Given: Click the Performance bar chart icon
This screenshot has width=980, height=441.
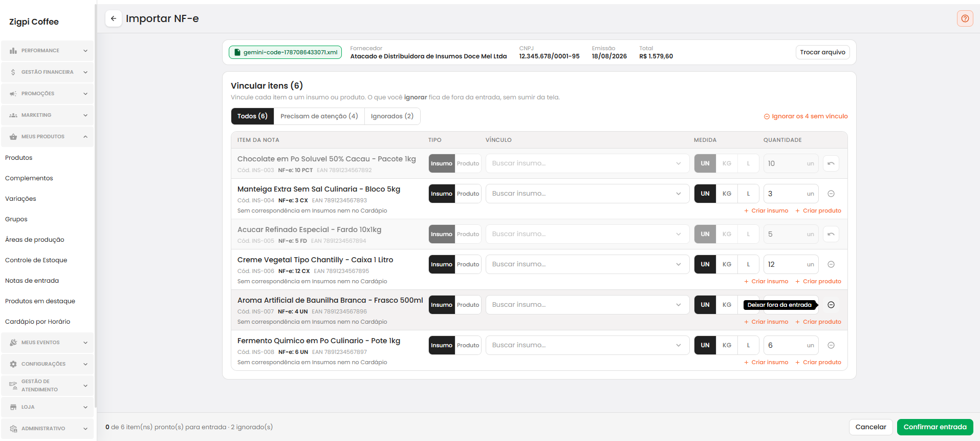Looking at the screenshot, I should (x=13, y=51).
